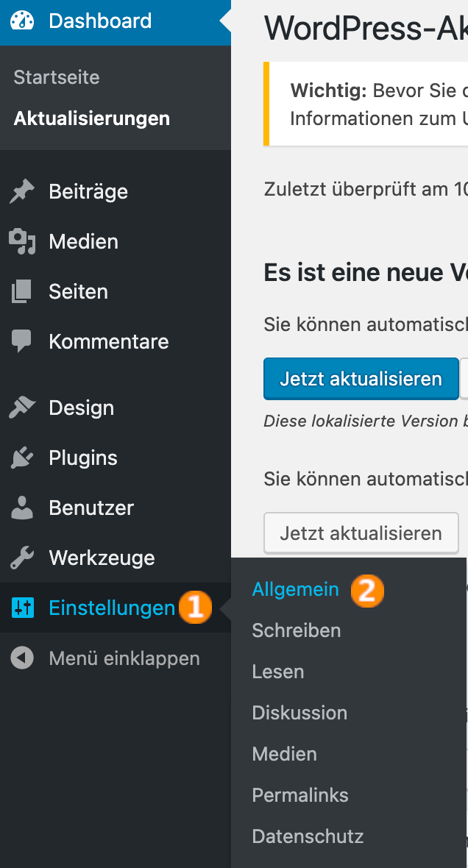The image size is (468, 868).
Task: Click the blue Jetzt aktualisieren button
Action: point(361,379)
